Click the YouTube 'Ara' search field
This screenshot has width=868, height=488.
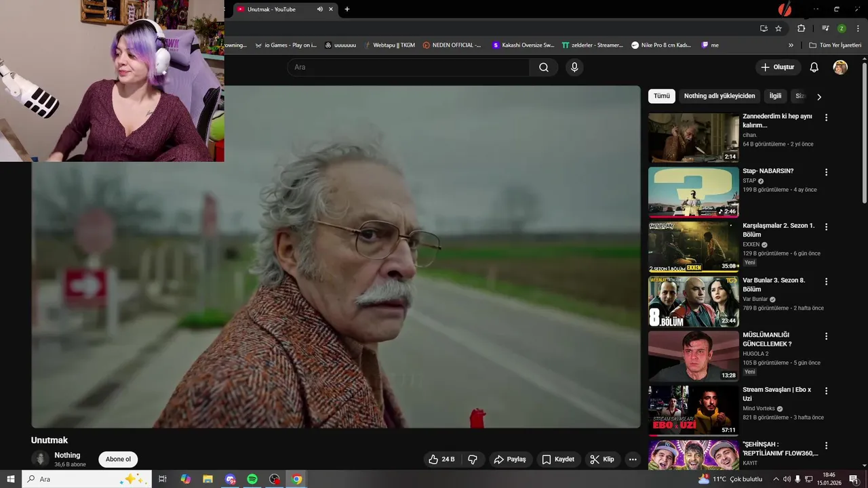(x=408, y=67)
